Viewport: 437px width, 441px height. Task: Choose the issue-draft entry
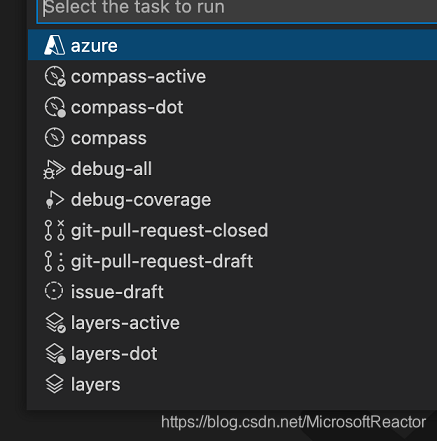[232, 292]
